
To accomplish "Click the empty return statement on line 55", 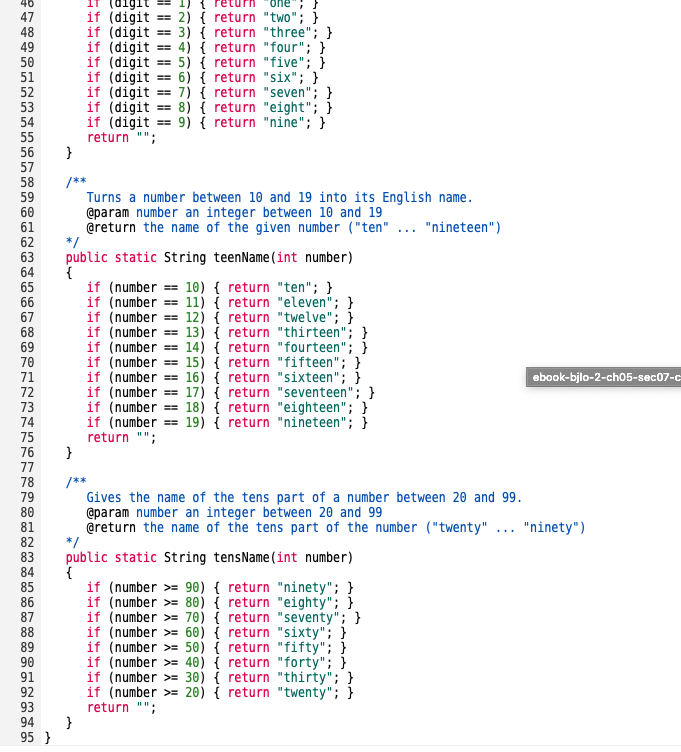I will pyautogui.click(x=121, y=138).
